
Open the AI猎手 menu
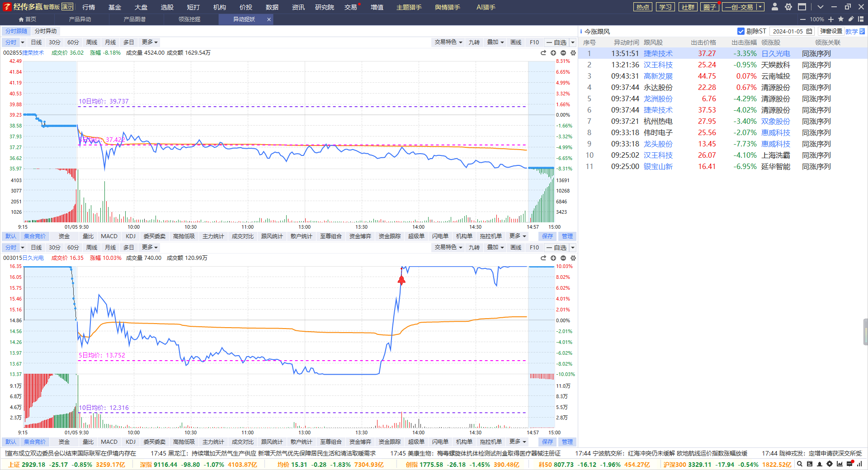pyautogui.click(x=486, y=7)
